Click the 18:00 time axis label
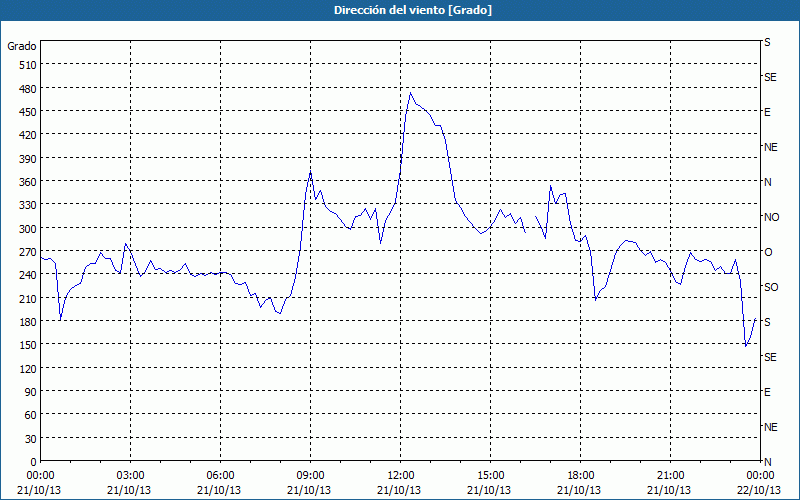This screenshot has width=800, height=500. click(x=581, y=476)
